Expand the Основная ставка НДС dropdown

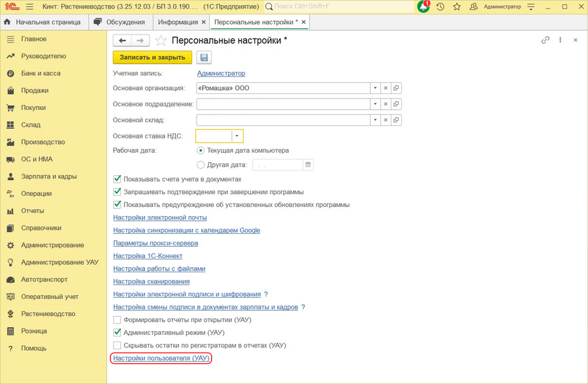point(237,135)
